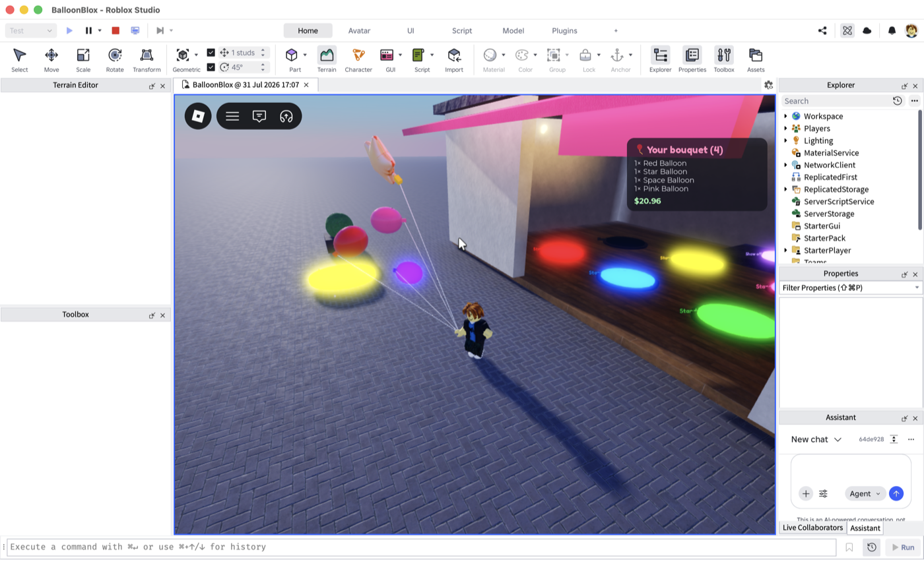The width and height of the screenshot is (924, 579).
Task: Click the Anchor icon
Action: click(x=617, y=55)
